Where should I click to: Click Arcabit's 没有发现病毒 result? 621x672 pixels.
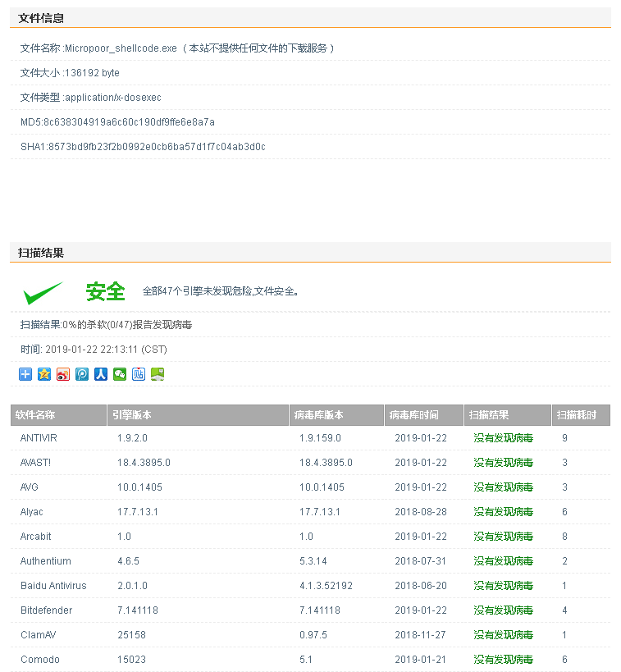click(503, 537)
